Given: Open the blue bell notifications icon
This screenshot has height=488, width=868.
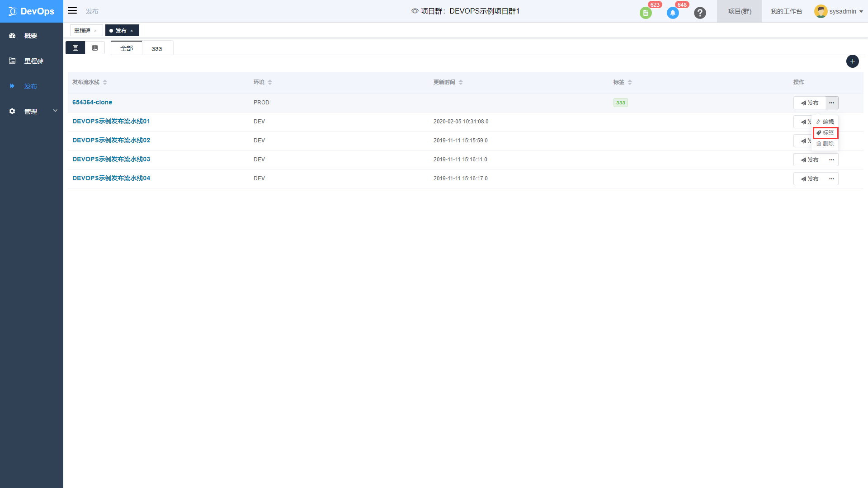Looking at the screenshot, I should pos(673,13).
